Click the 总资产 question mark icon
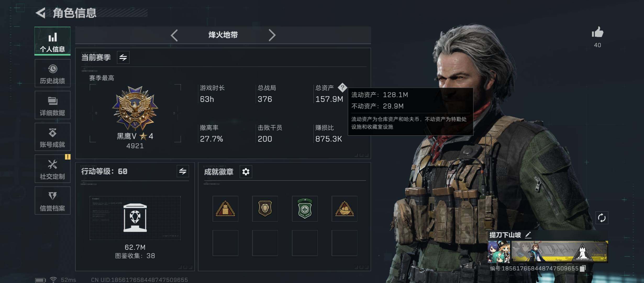 342,88
